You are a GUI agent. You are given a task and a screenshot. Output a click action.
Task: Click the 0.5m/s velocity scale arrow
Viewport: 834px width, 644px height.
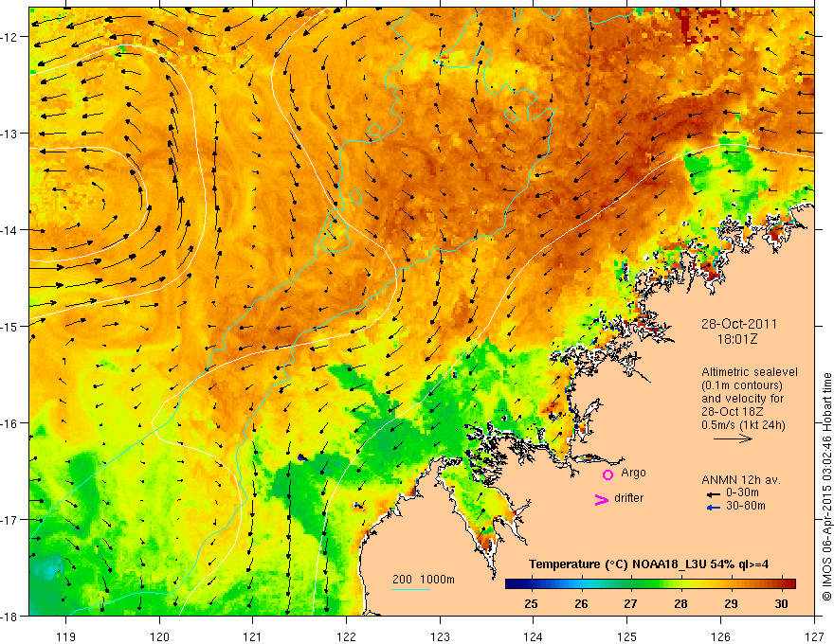coord(733,438)
